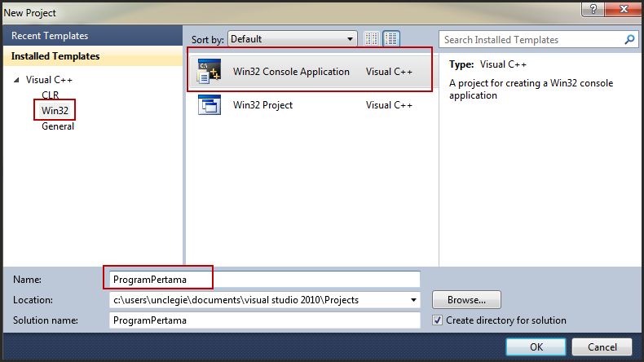Open the Location path dropdown arrow
Screen dimensions: 644x362
413,300
